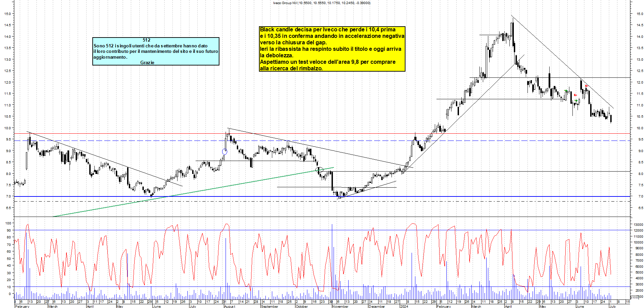Image resolution: width=644 pixels, height=308 pixels.
Task: Click the tallest blue volume spike in early November
Action: coord(332,261)
